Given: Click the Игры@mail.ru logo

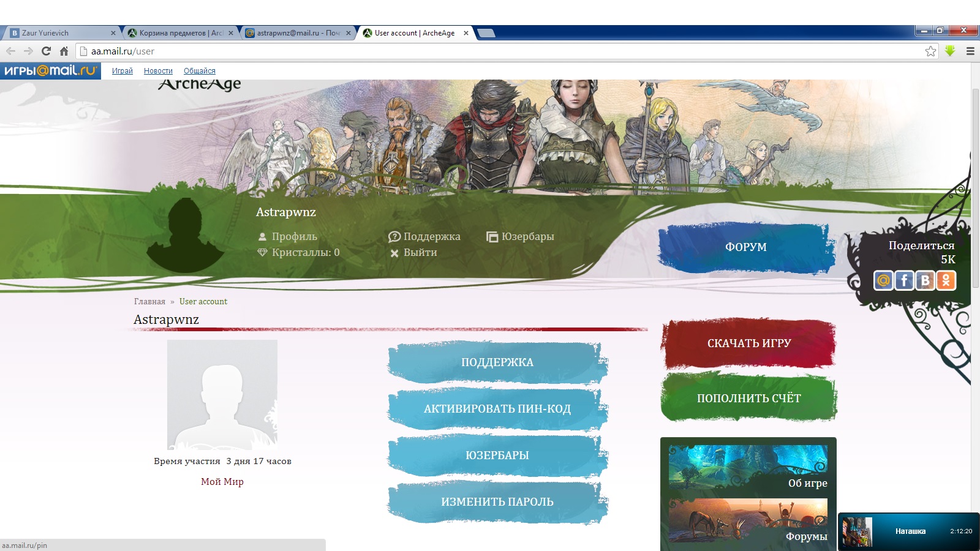Looking at the screenshot, I should point(50,70).
